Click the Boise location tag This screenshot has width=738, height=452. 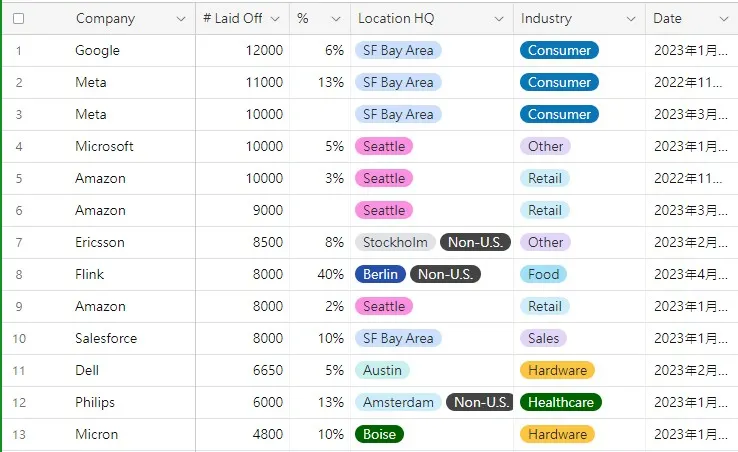click(380, 434)
